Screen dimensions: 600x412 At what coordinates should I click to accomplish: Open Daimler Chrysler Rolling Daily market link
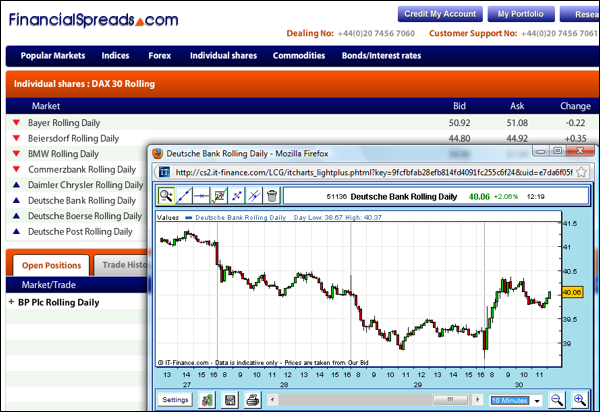pyautogui.click(x=85, y=185)
